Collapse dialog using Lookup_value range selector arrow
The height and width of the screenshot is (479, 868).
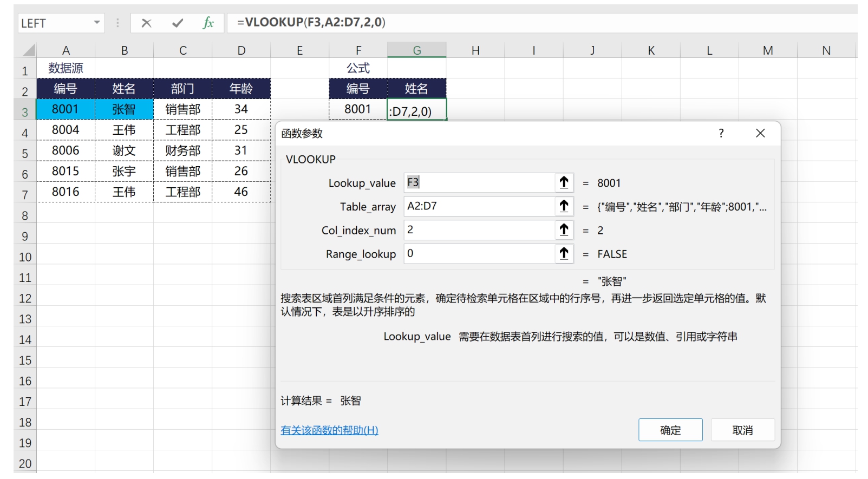tap(564, 182)
